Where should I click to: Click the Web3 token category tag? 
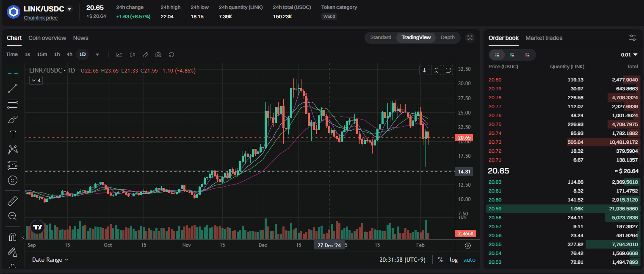point(329,16)
